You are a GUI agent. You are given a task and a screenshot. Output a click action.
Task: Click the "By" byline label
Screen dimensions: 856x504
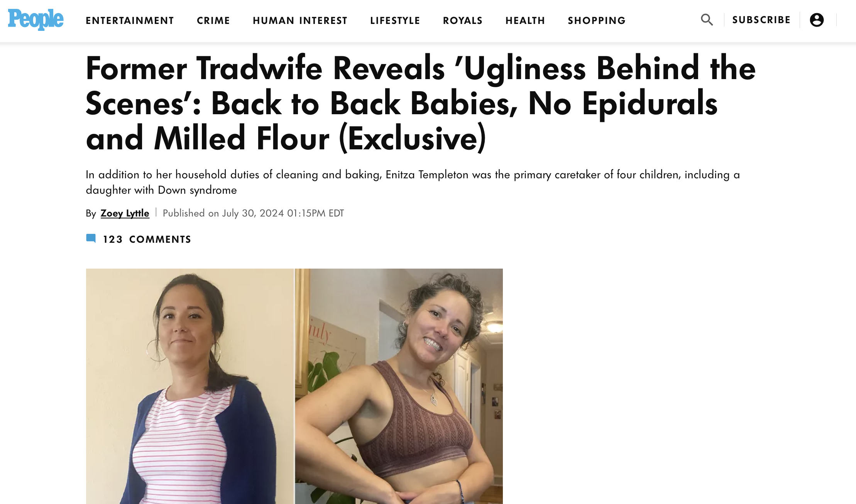click(91, 213)
